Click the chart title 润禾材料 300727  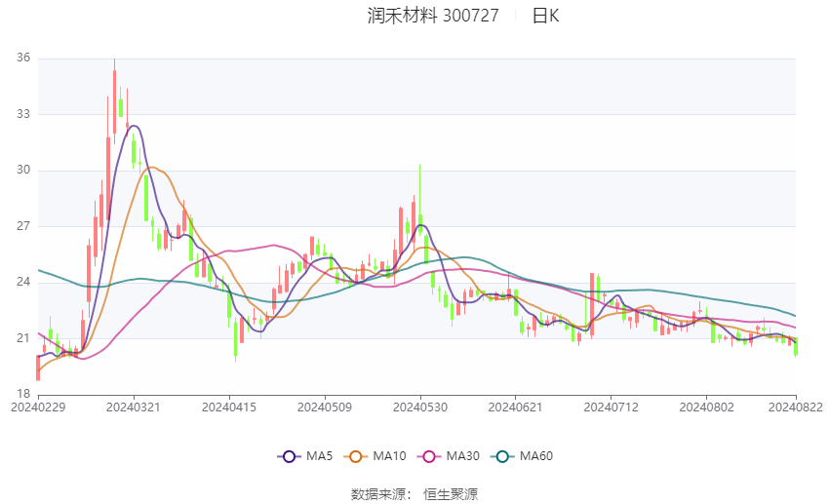point(433,16)
